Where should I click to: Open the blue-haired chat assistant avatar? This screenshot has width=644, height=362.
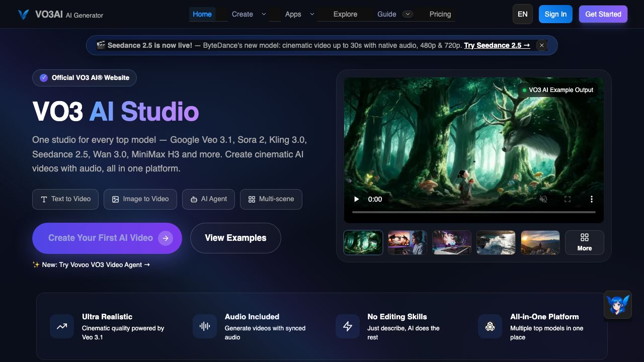point(618,305)
